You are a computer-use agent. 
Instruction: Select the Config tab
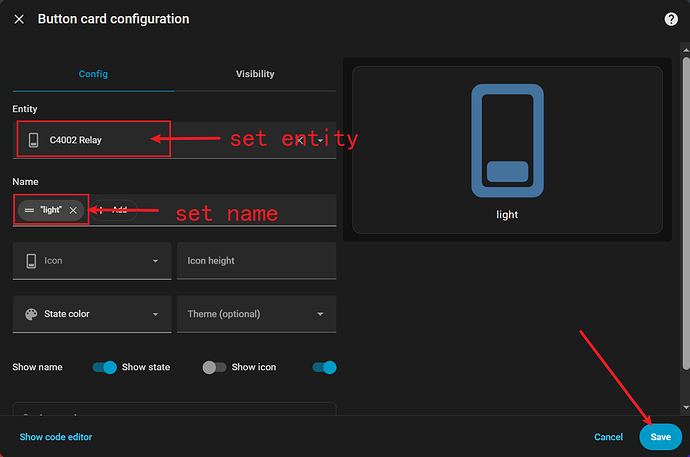(x=93, y=74)
